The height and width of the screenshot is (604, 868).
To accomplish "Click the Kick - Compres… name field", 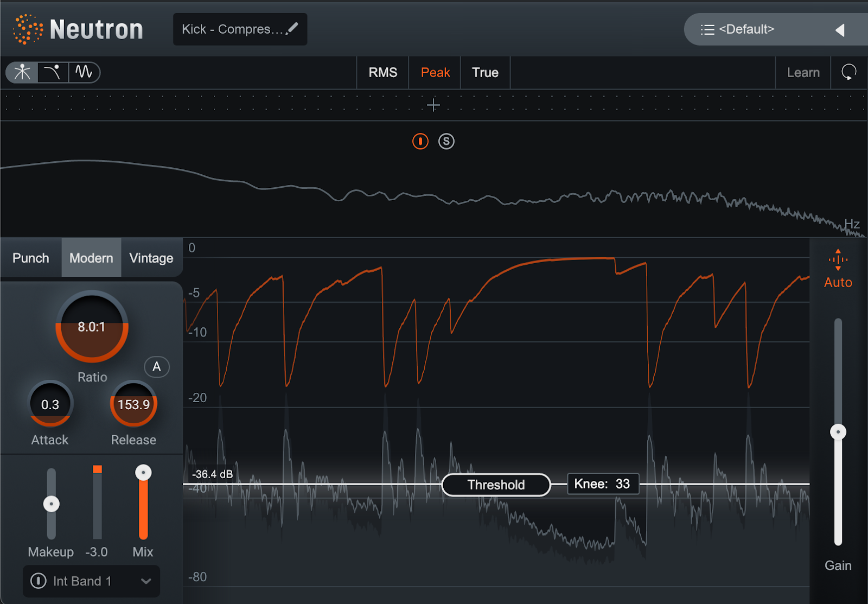I will [x=240, y=29].
